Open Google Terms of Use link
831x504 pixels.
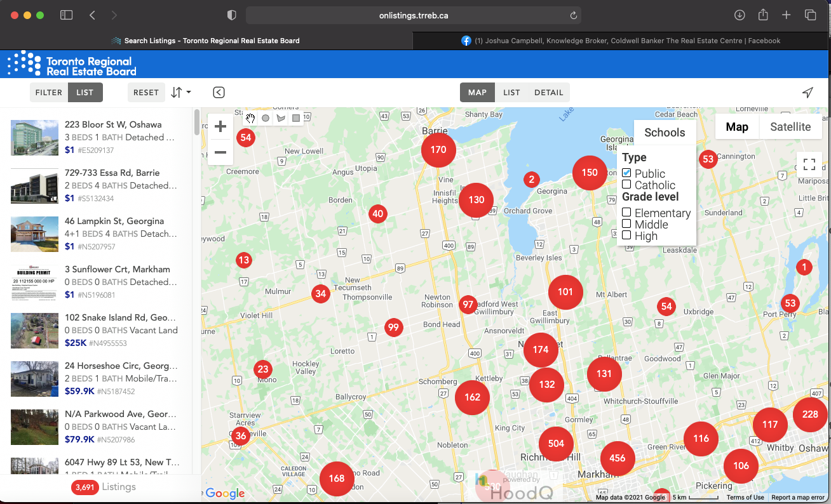(745, 498)
